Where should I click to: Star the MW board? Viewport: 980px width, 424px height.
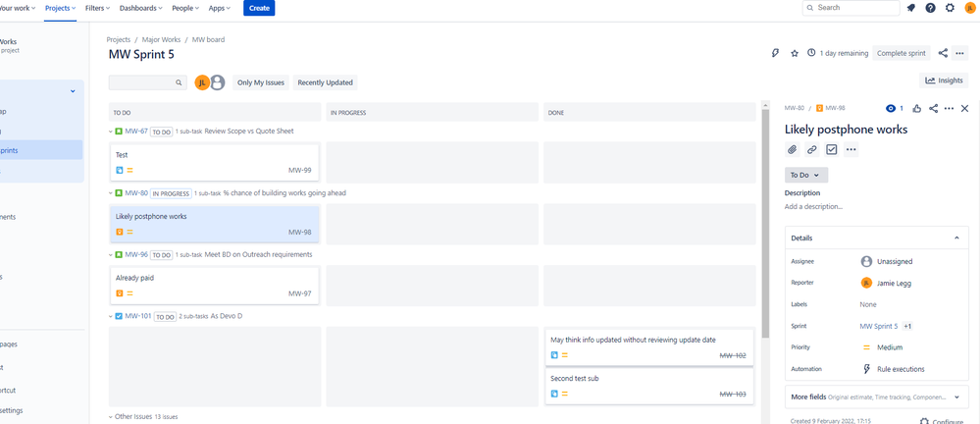(x=795, y=53)
